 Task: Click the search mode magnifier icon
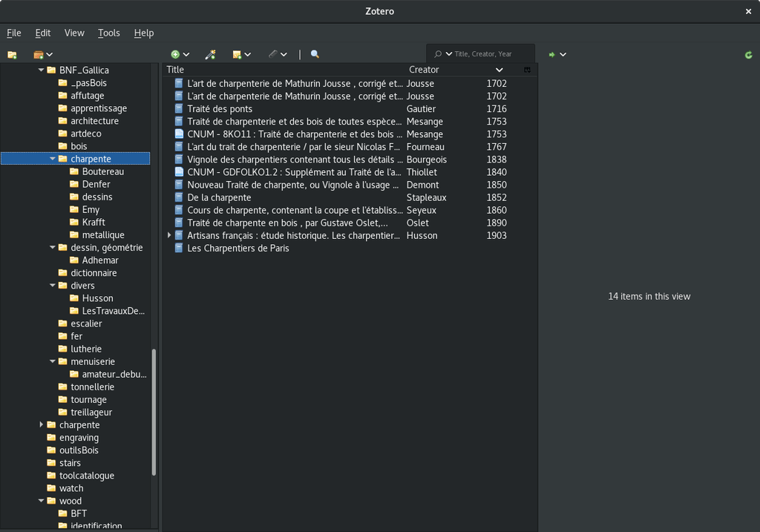click(x=438, y=53)
